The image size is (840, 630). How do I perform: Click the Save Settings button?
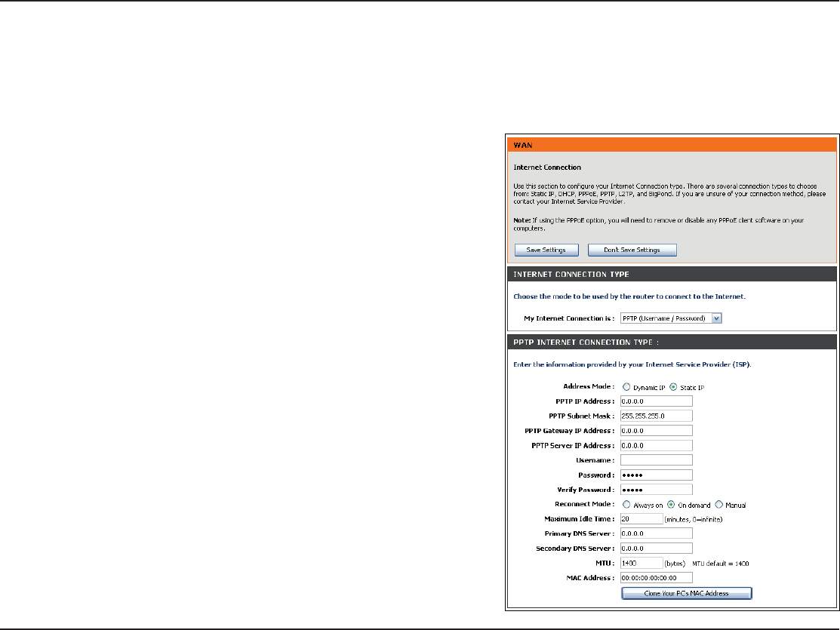[x=546, y=250]
